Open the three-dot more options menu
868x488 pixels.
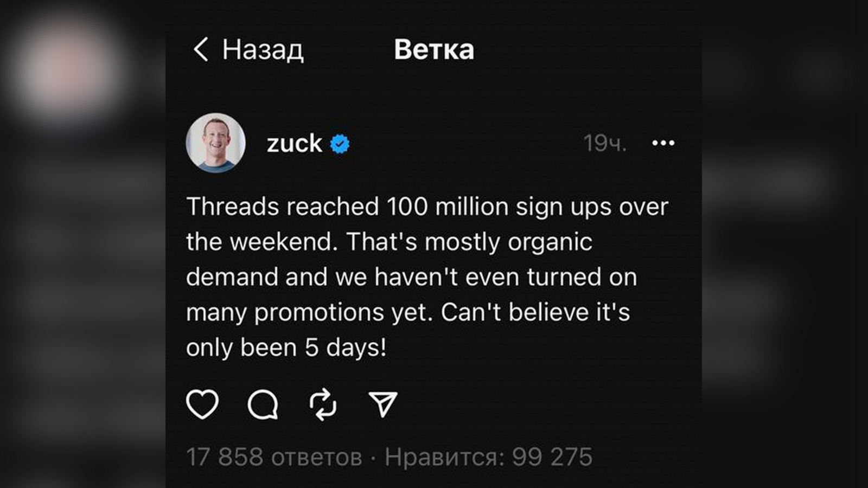click(663, 143)
